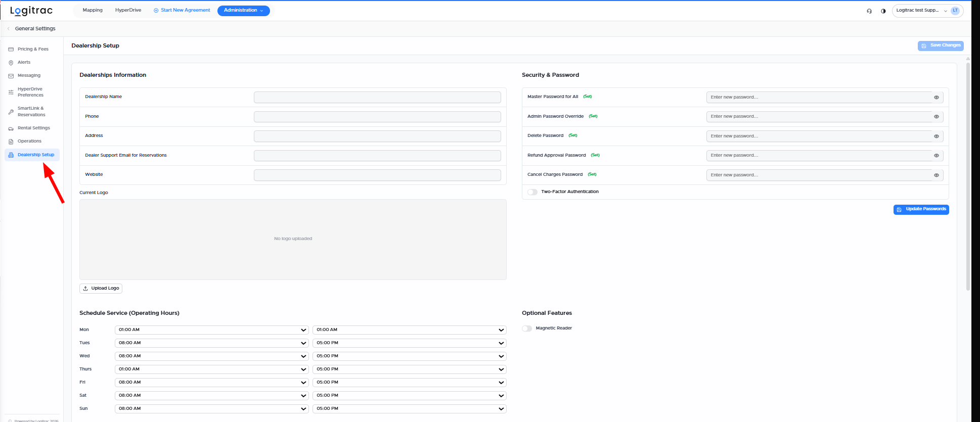Image resolution: width=980 pixels, height=422 pixels.
Task: Focus the Website input field
Action: click(x=377, y=175)
